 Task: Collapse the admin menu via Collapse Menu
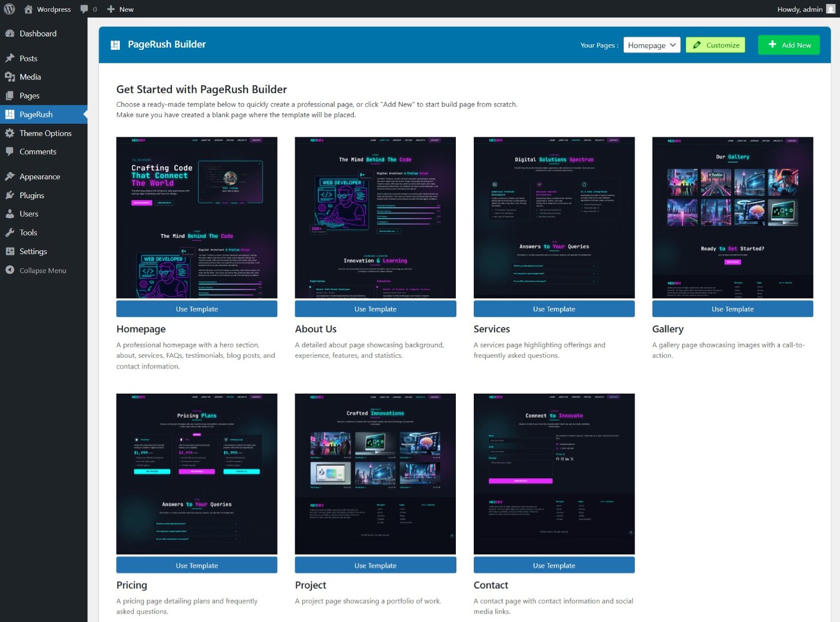[43, 270]
